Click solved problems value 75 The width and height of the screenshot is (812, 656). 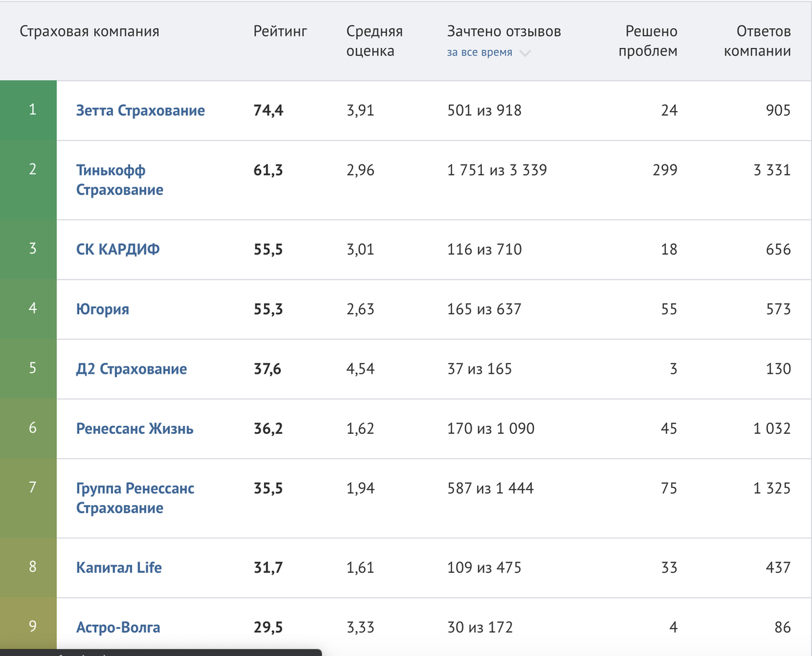coord(669,488)
